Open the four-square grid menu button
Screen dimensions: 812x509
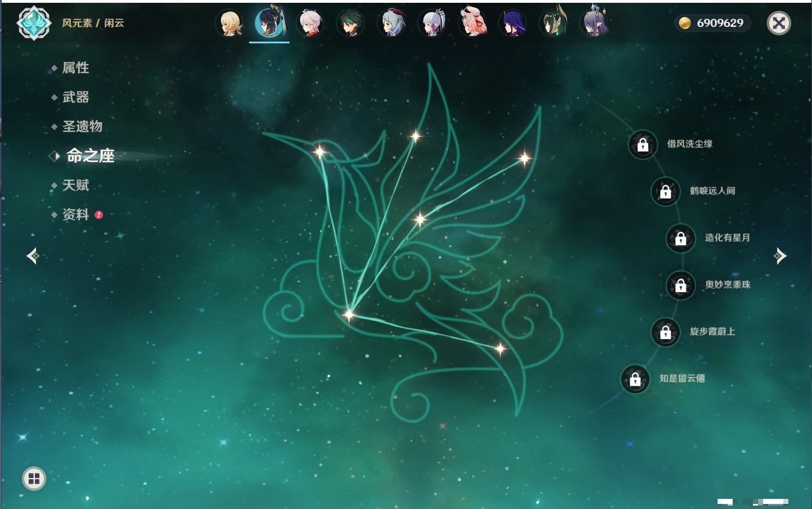(34, 479)
